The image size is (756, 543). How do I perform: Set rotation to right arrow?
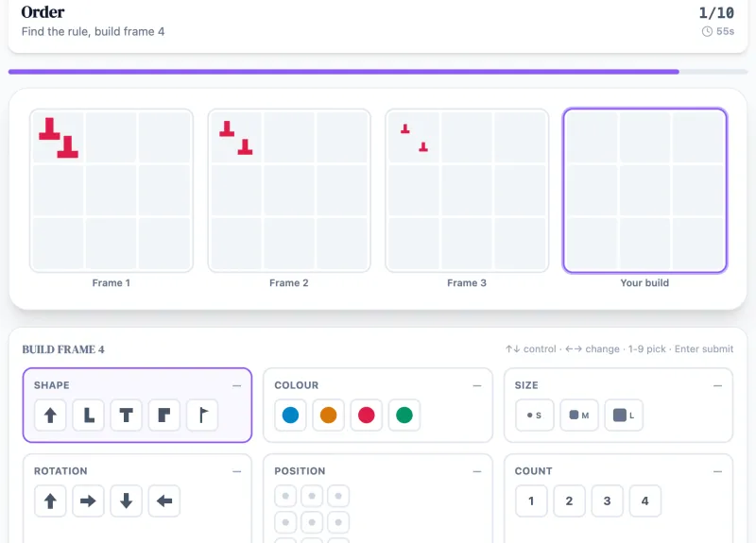(88, 501)
